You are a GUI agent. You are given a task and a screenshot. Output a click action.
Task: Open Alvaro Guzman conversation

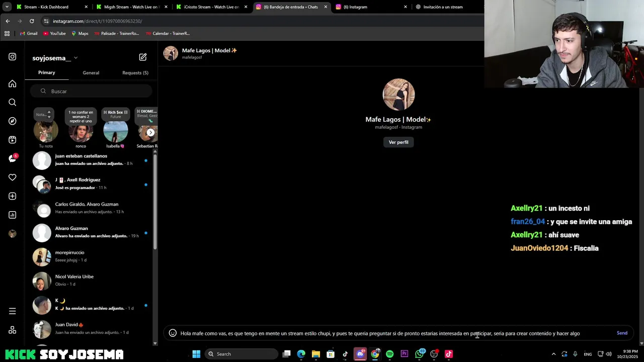pyautogui.click(x=91, y=232)
